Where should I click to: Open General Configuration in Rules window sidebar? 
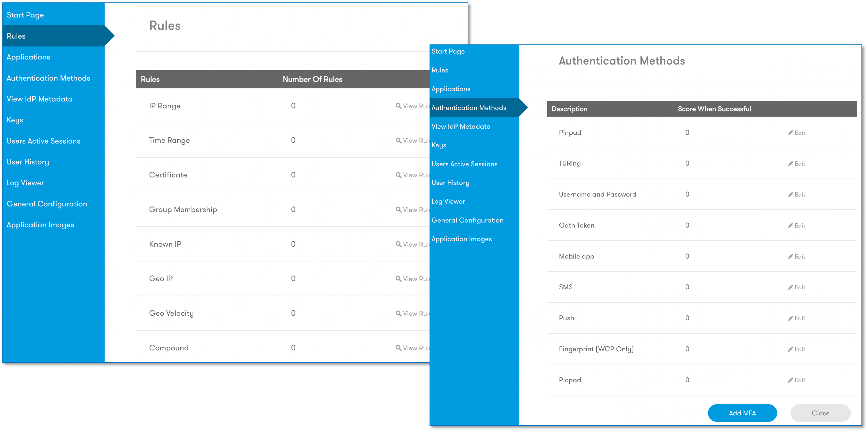coord(47,204)
